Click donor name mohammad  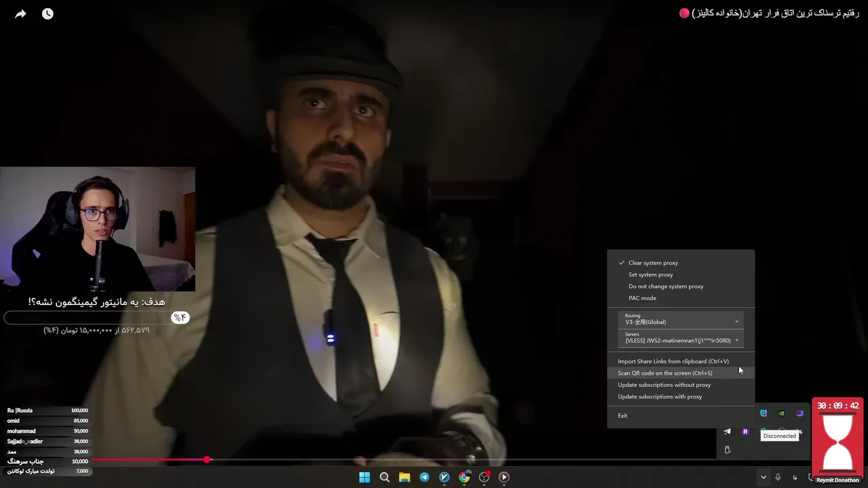(21, 431)
